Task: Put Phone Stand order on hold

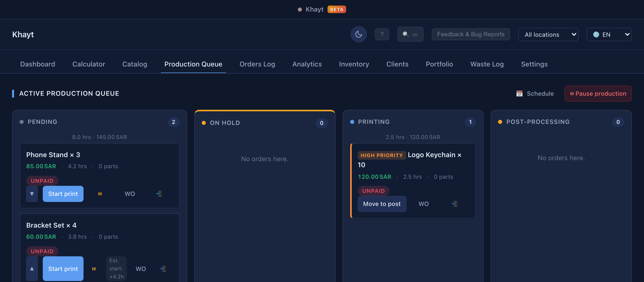Action: point(100,194)
